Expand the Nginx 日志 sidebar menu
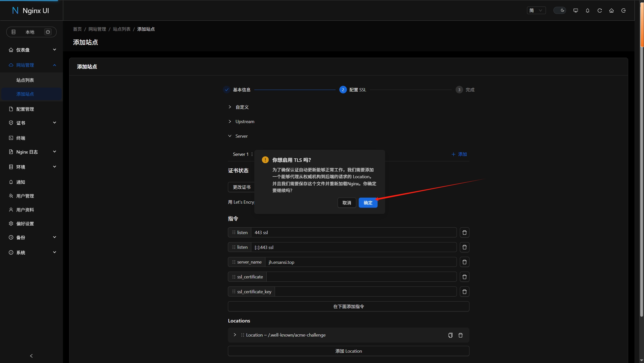Image resolution: width=644 pixels, height=363 pixels. pos(31,152)
